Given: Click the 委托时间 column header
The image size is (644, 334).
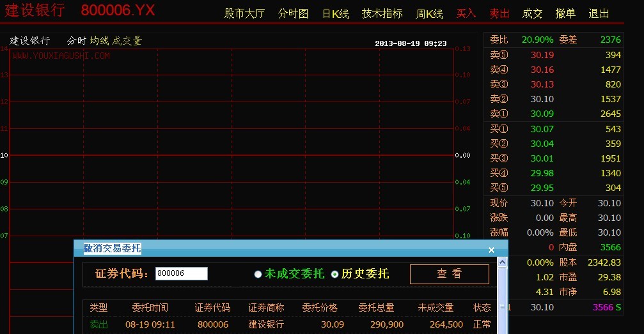Looking at the screenshot, I should 150,308.
